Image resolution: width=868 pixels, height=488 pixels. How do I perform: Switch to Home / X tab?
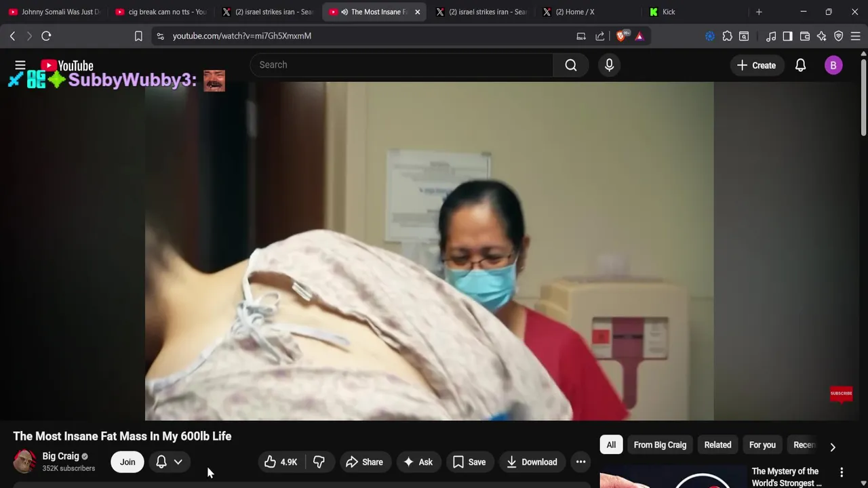click(589, 12)
